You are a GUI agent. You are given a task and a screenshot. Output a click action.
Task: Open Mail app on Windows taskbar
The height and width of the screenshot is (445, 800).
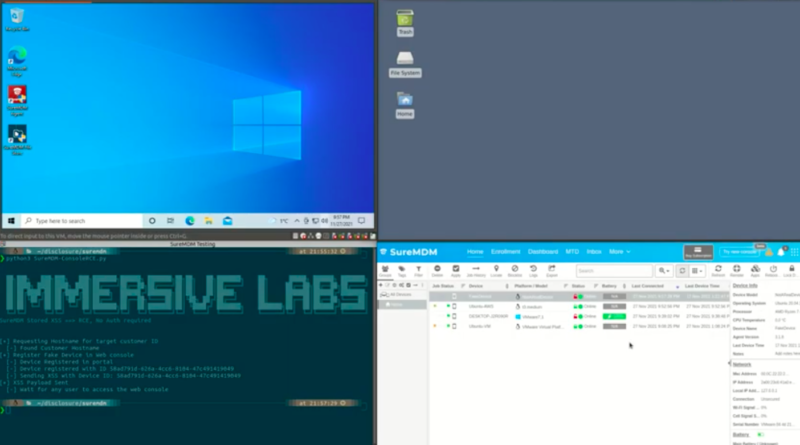228,221
